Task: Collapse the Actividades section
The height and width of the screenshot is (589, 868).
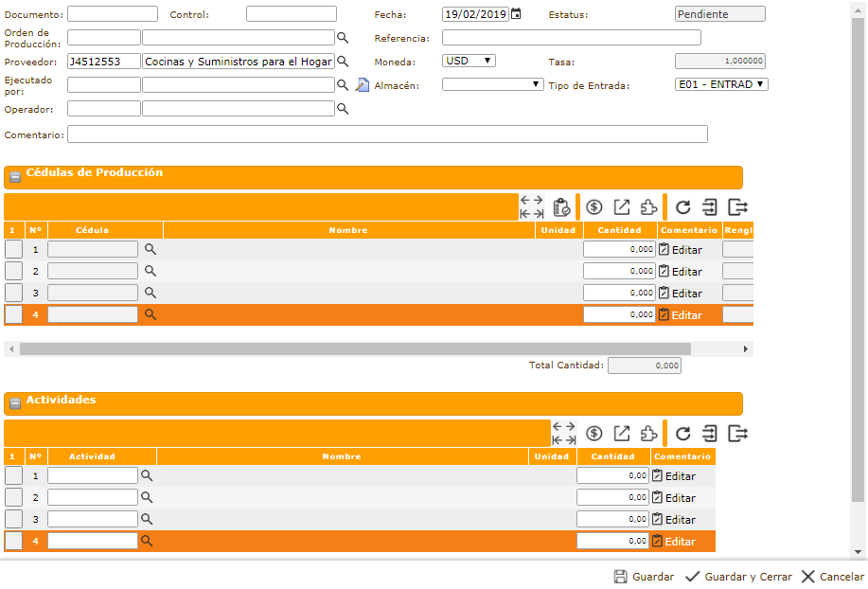Action: coord(15,403)
